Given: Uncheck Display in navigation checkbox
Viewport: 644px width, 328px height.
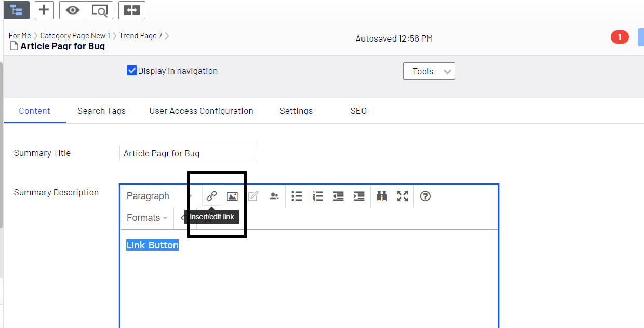Looking at the screenshot, I should [131, 71].
